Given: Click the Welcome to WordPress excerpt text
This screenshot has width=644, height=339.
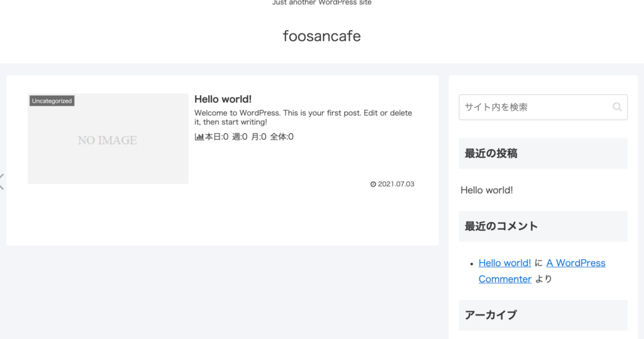Looking at the screenshot, I should 303,117.
